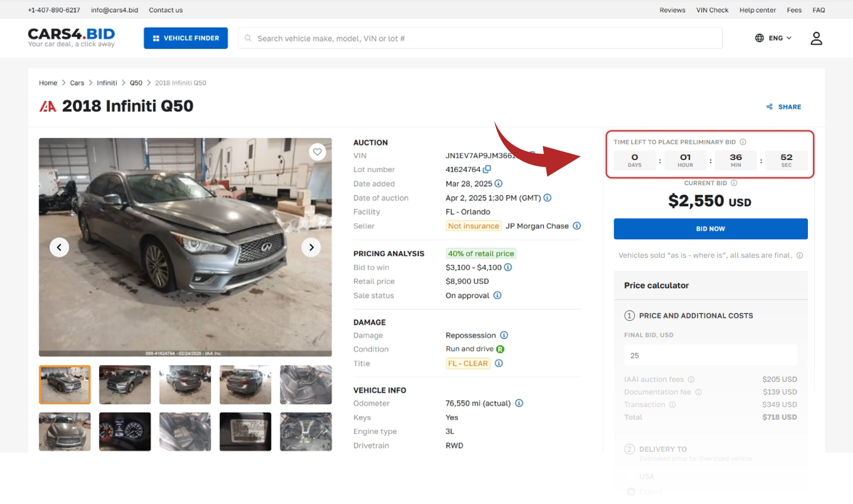Screen dimensions: 853x504
Task: Click phone number +1-407-890-6217
Action: click(54, 10)
